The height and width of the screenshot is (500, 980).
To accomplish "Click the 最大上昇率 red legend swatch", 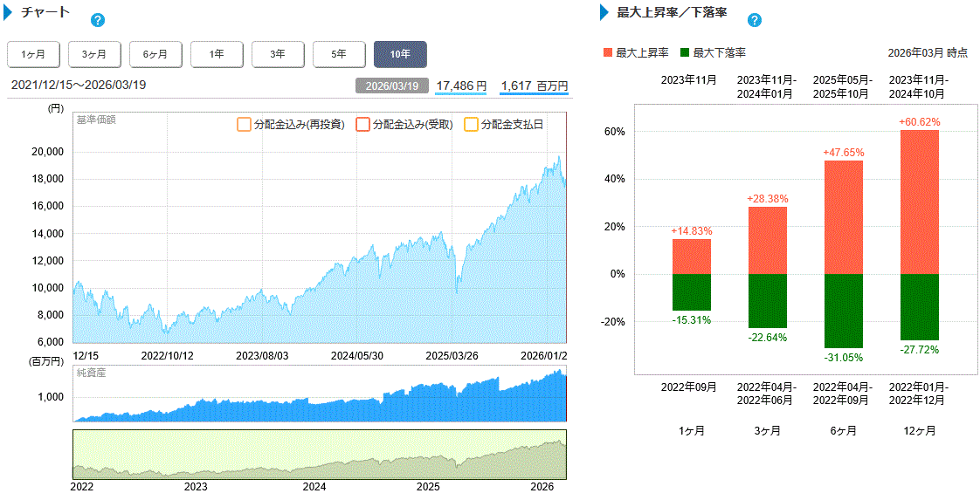I will click(608, 53).
